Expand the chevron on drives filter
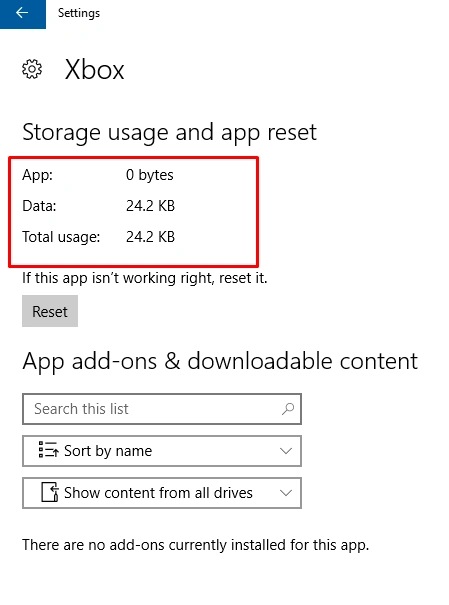This screenshot has width=449, height=605. (286, 493)
